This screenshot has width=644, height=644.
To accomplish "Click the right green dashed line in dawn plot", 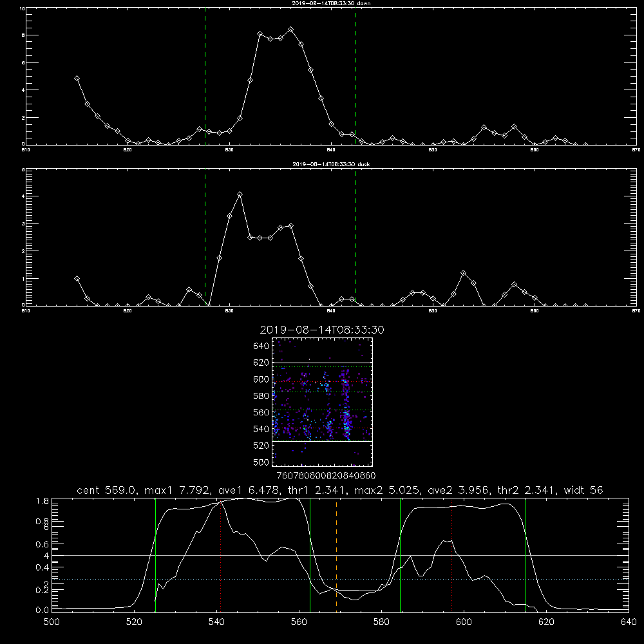I will point(355,76).
